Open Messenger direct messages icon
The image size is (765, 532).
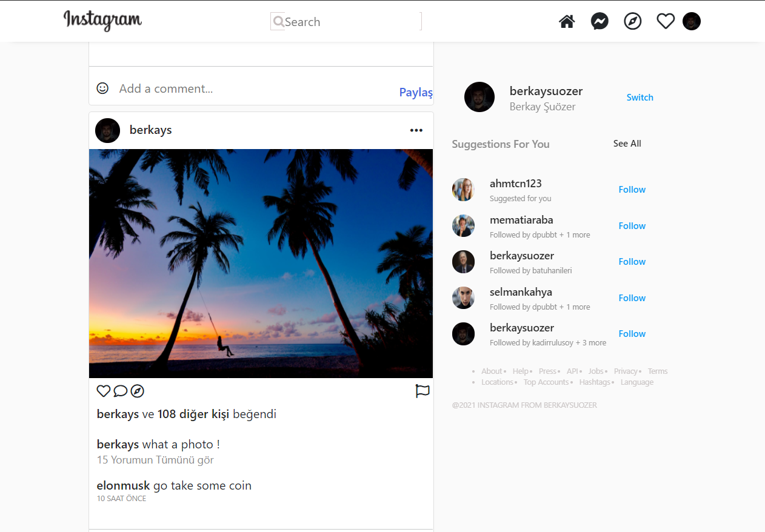[599, 21]
